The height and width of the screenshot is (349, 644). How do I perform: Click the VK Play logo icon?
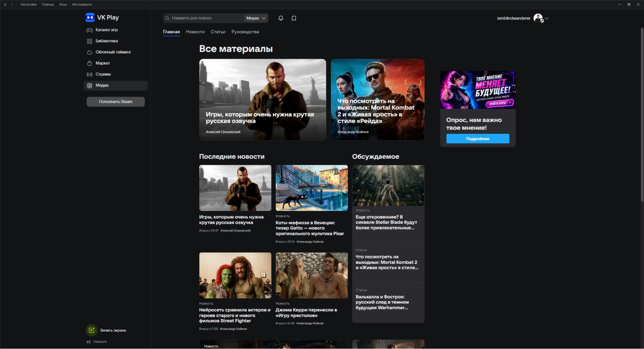(x=90, y=17)
